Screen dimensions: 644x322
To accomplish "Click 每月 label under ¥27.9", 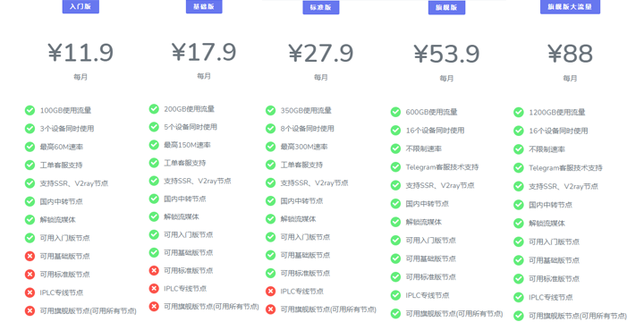I will tap(321, 77).
